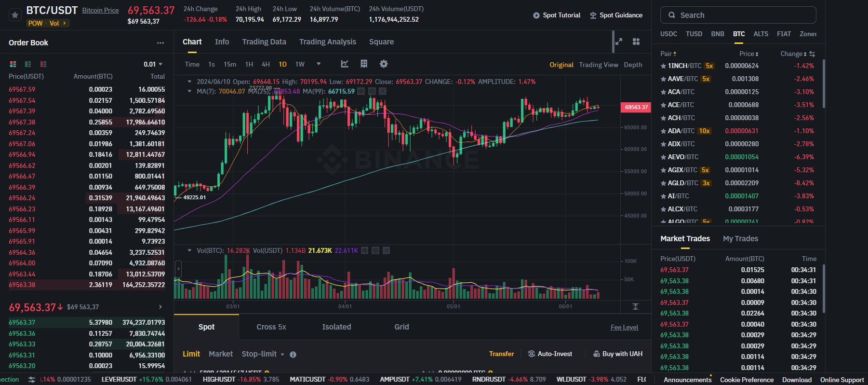This screenshot has height=385, width=868.
Task: Expand the POW Vol tag chevron
Action: coord(65,23)
